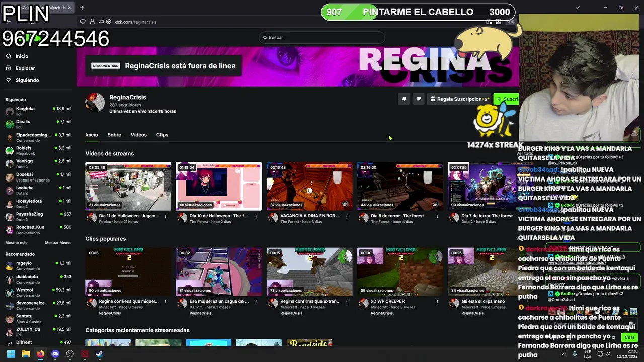Open Discord from taskbar
Viewport: 644px width, 362px height.
(55, 354)
